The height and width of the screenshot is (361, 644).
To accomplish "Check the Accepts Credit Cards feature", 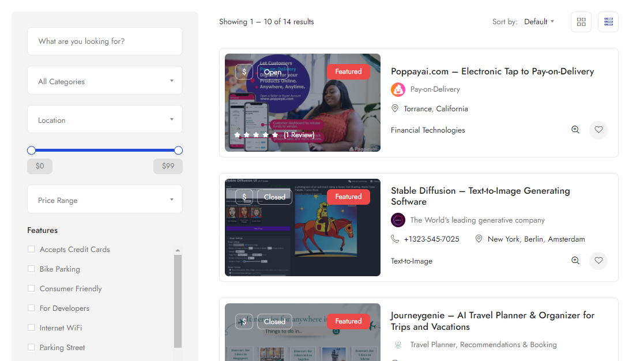I will tap(31, 249).
